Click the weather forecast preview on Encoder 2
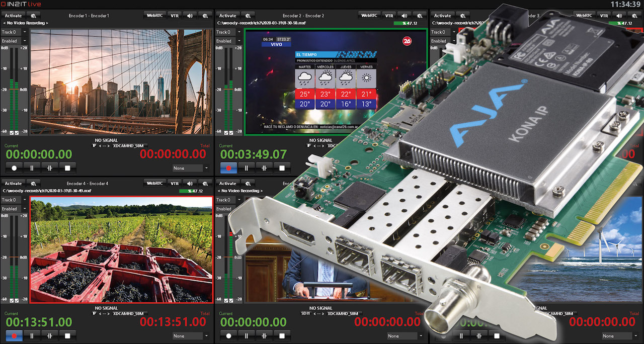 coord(336,81)
